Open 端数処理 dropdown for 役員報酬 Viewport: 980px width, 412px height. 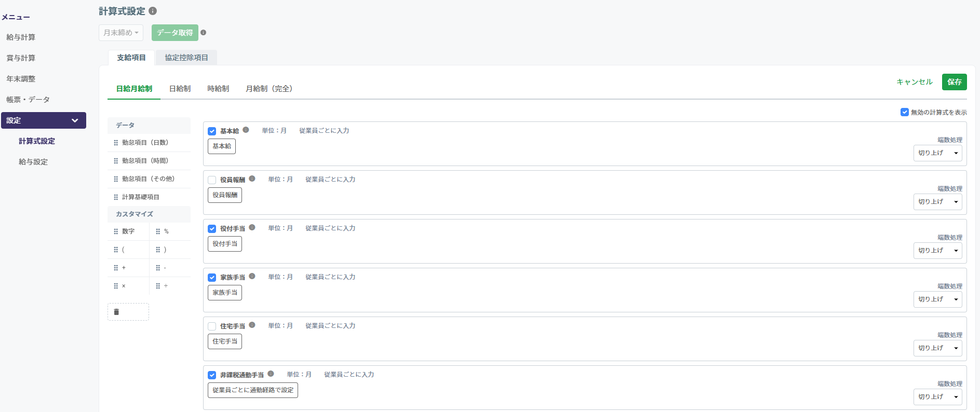pos(937,202)
